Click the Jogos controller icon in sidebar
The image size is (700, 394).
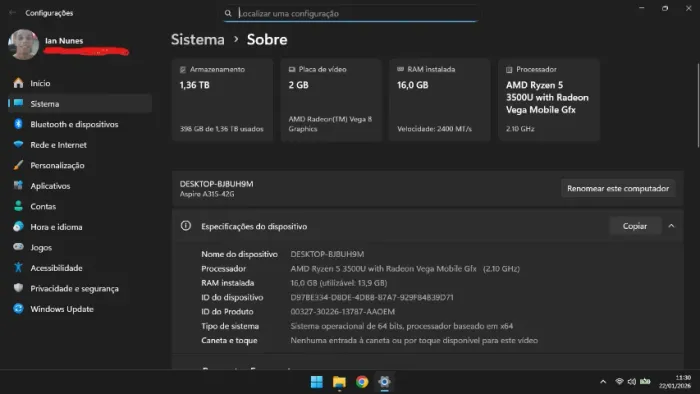coord(18,247)
